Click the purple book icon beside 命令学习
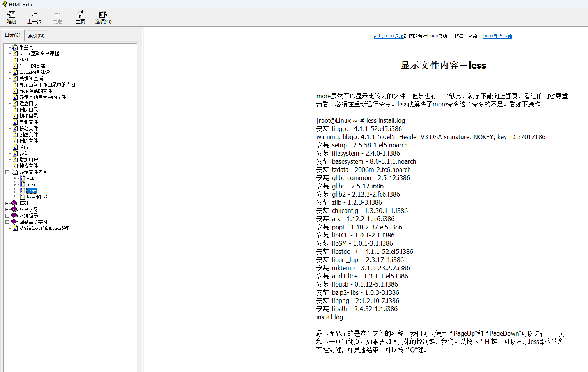The height and width of the screenshot is (372, 588). point(15,209)
